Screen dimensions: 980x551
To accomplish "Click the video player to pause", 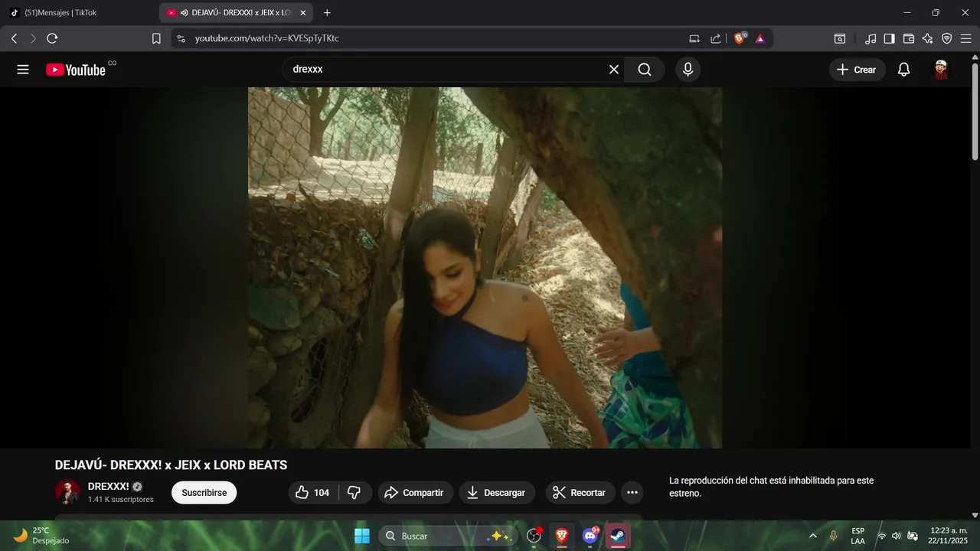I will (x=485, y=268).
